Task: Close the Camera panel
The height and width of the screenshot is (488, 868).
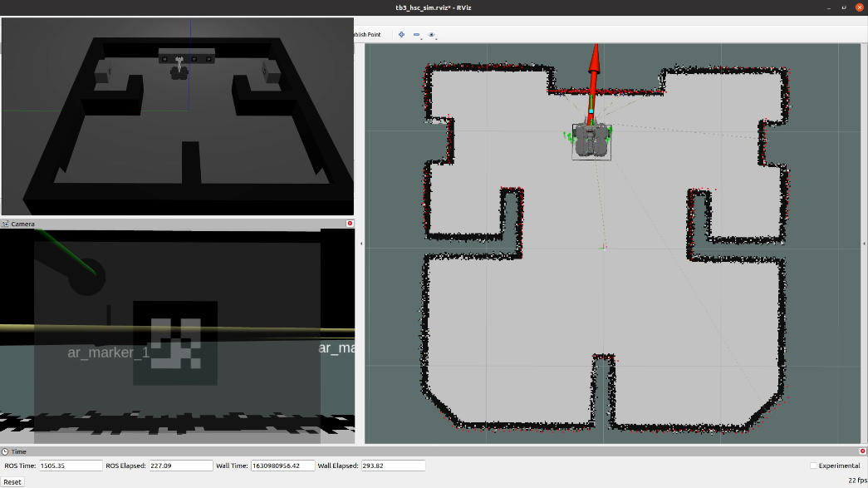Action: click(350, 224)
